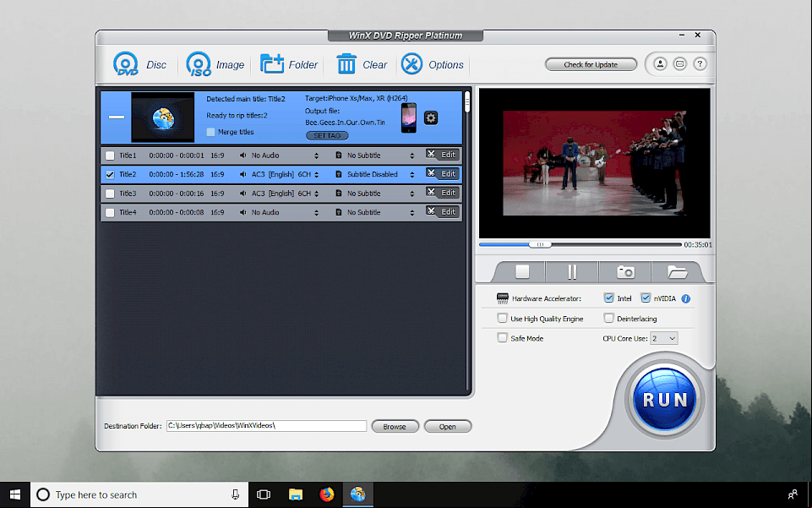The height and width of the screenshot is (508, 812).
Task: Launch Firefox from the taskbar
Action: pyautogui.click(x=327, y=494)
